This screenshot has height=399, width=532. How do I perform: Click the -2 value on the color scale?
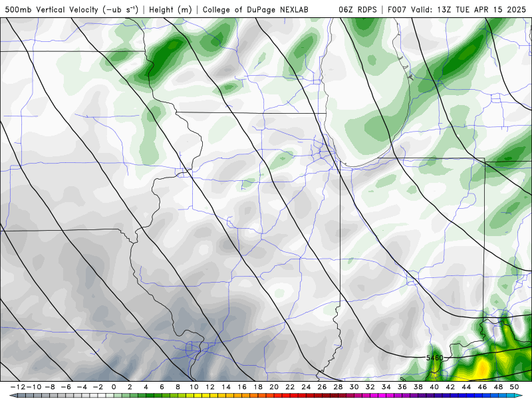[x=98, y=387]
